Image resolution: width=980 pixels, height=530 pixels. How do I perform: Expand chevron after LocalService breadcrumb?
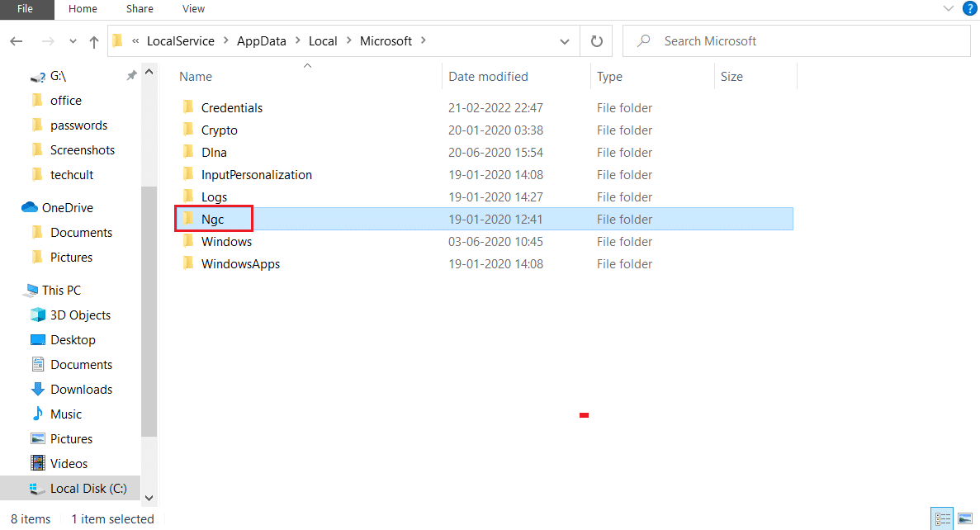[225, 40]
